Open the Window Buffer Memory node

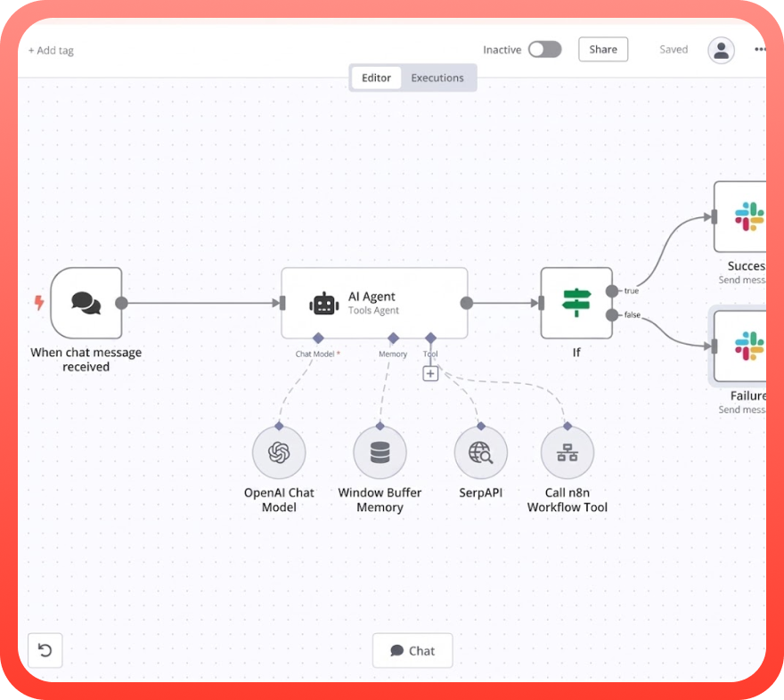(x=380, y=452)
